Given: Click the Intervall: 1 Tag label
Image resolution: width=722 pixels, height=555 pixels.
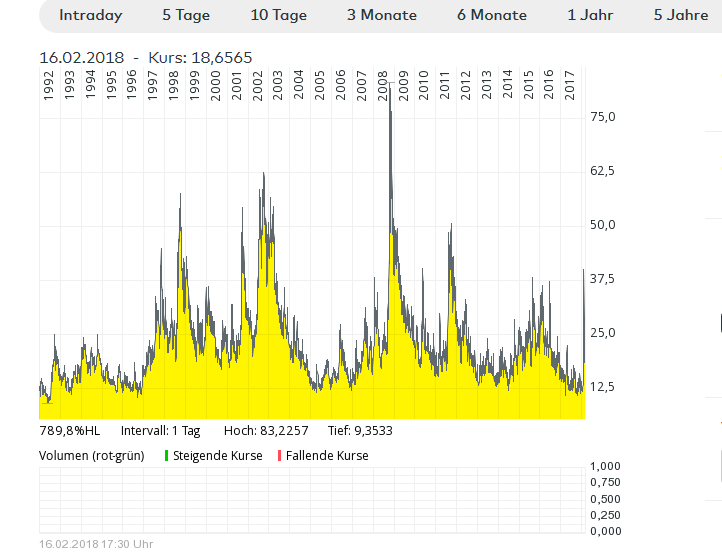Looking at the screenshot, I should 160,431.
